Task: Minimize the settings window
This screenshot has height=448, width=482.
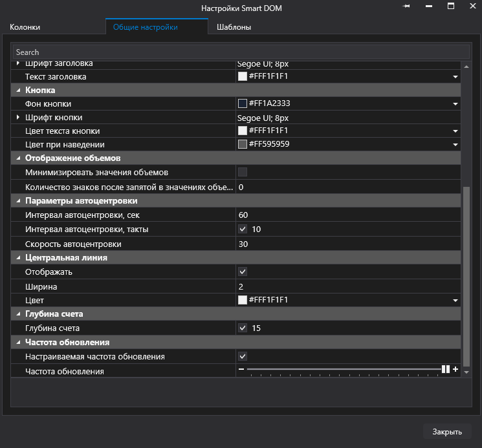Action: 429,6
